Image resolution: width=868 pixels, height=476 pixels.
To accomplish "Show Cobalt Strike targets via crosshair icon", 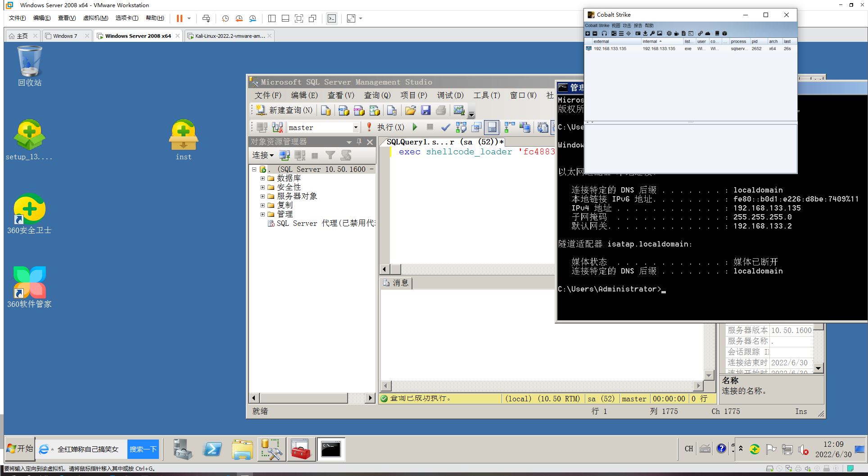I will [x=628, y=33].
